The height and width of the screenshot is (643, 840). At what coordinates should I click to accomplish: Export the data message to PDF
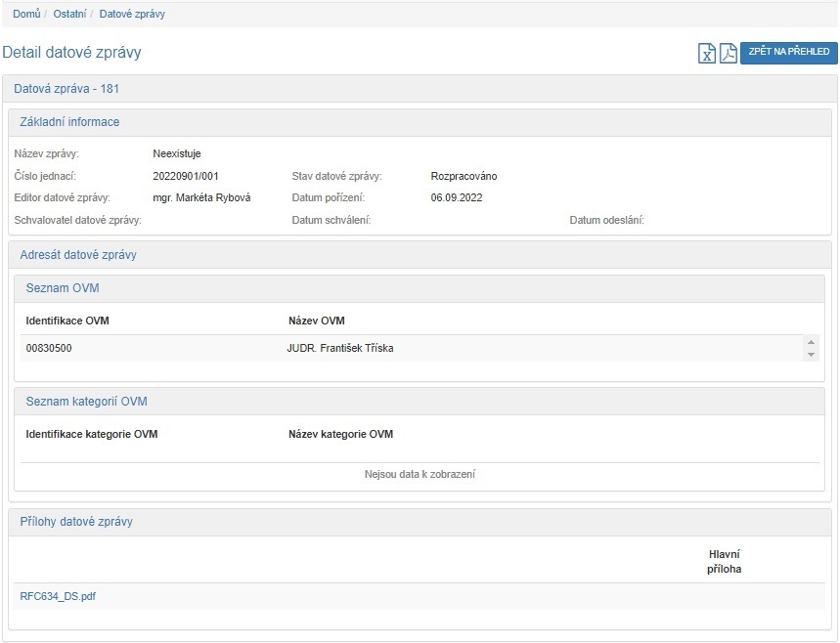coord(728,54)
